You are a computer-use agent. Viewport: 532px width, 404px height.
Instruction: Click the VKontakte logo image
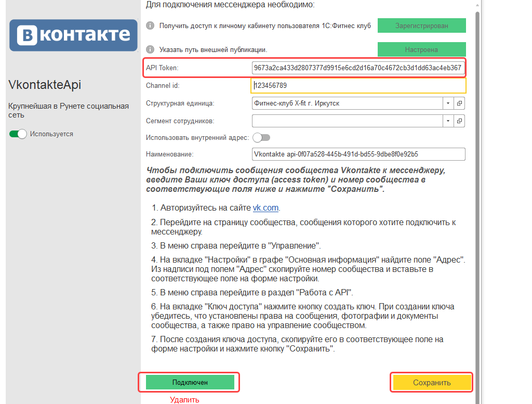click(73, 35)
